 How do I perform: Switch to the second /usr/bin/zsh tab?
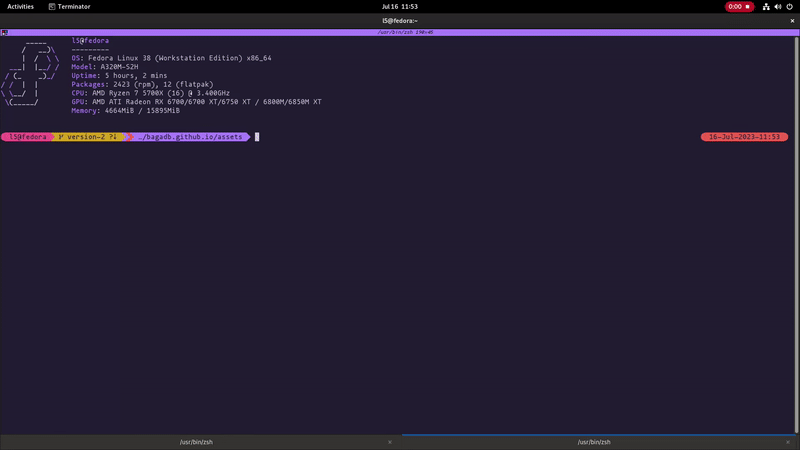click(594, 442)
